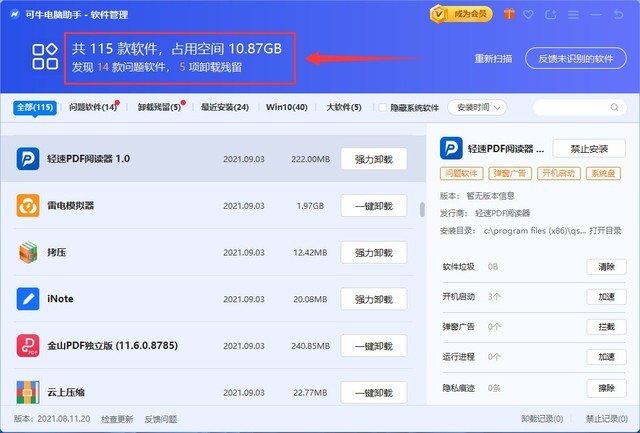Screen dimensions: 640x433
Task: Click the 1.97GB size value
Action: click(x=310, y=206)
